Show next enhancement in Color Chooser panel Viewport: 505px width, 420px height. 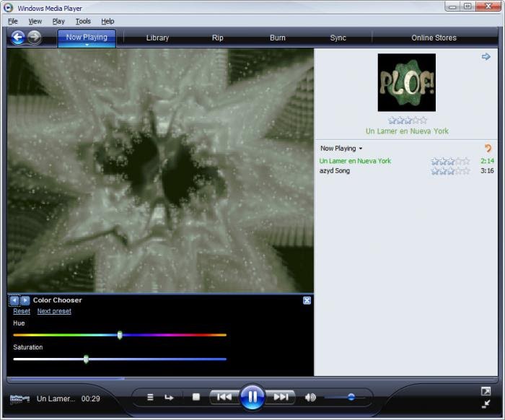point(25,300)
